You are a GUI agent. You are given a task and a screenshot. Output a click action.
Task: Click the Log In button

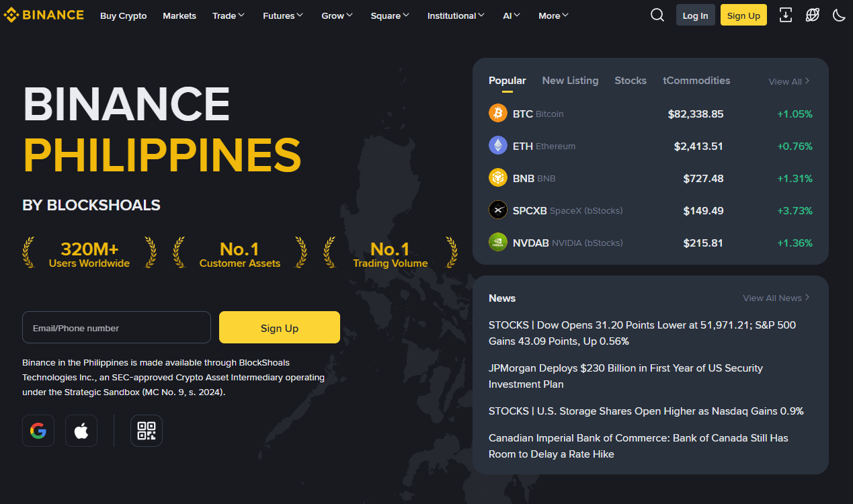click(695, 15)
